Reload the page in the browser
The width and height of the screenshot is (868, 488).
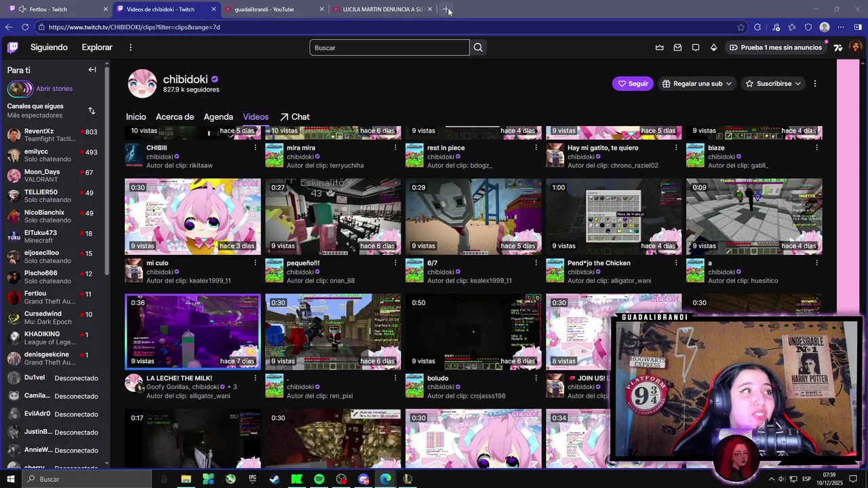click(25, 27)
